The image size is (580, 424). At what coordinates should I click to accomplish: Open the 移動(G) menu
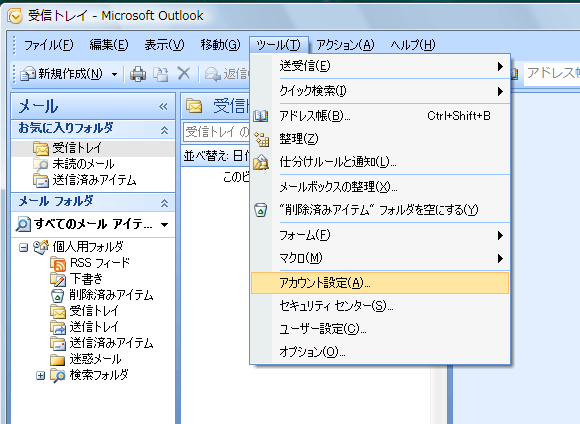click(220, 45)
